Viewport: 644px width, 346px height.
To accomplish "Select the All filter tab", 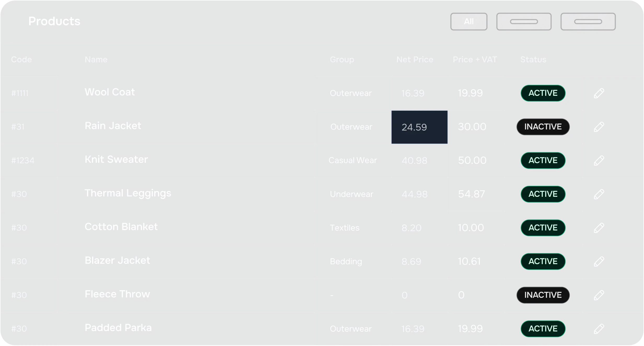I will (x=469, y=21).
